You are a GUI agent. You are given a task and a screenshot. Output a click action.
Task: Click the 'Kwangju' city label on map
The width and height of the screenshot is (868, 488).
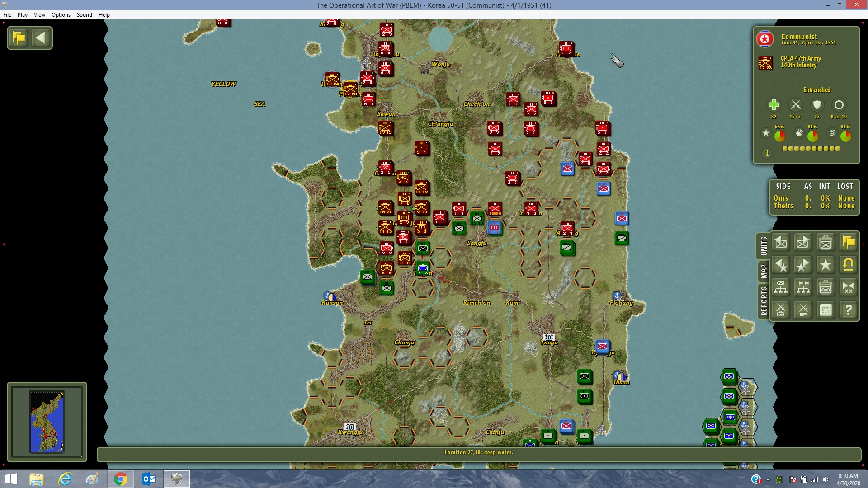click(x=350, y=432)
